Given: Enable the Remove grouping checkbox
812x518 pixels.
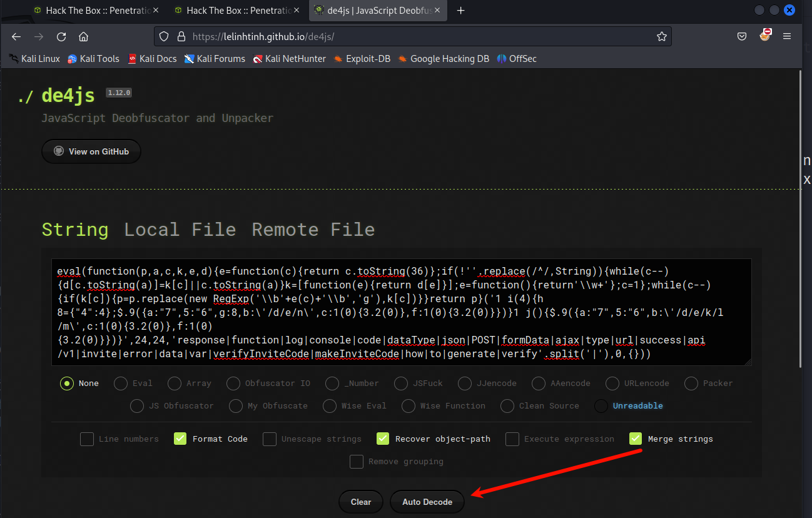Looking at the screenshot, I should click(357, 462).
